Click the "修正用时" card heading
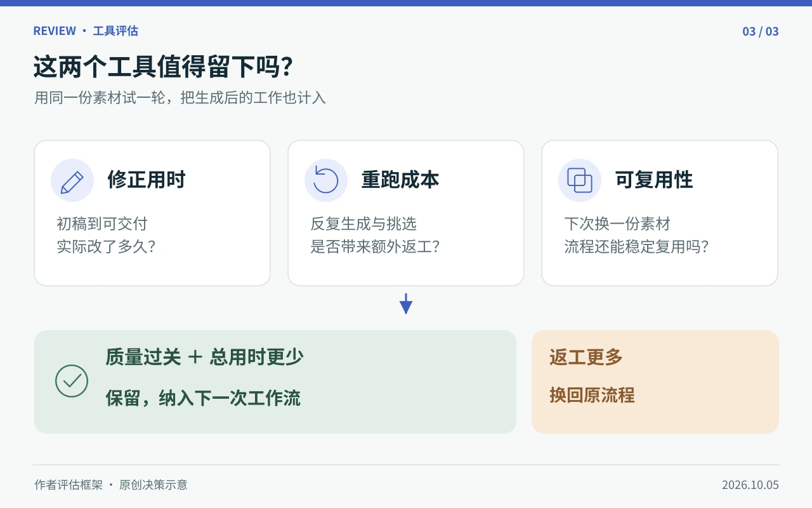The width and height of the screenshot is (812, 508). pos(147,180)
